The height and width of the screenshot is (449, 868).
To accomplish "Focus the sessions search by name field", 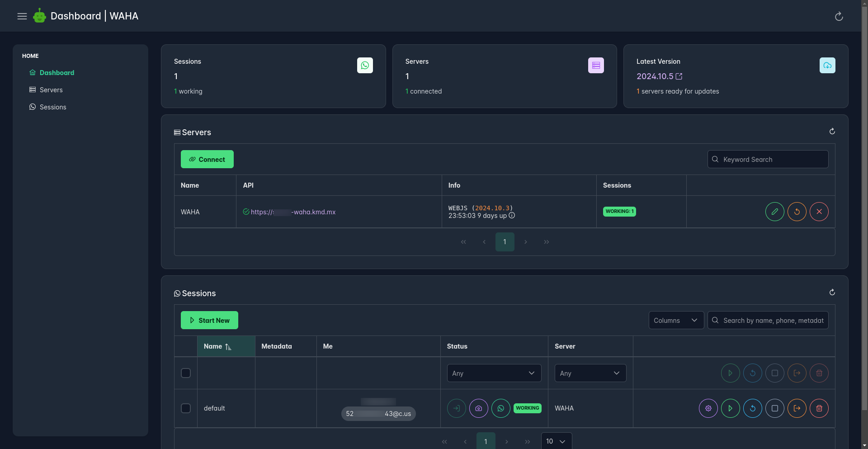I will (768, 320).
